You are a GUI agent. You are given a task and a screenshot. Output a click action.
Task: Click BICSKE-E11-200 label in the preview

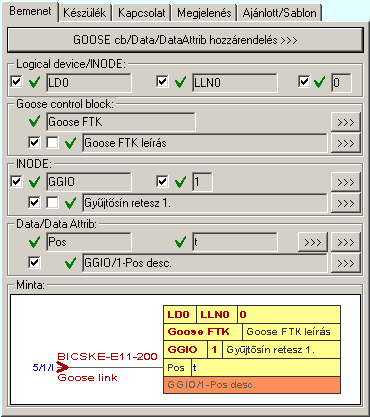pyautogui.click(x=107, y=356)
